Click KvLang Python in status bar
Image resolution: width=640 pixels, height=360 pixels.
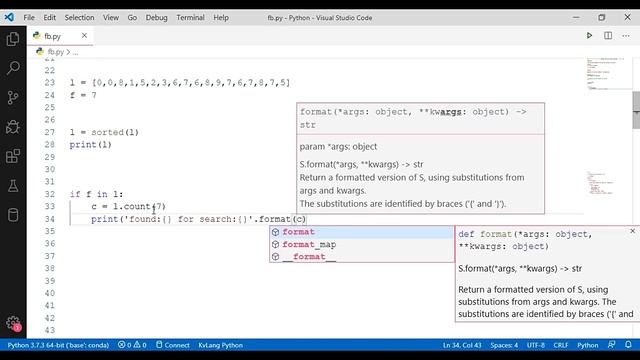(x=220, y=345)
